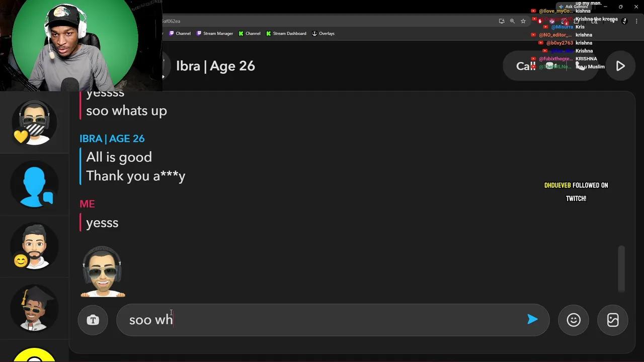Image resolution: width=644 pixels, height=362 pixels.
Task: Click the zoom magnifier in address bar
Action: (x=512, y=21)
